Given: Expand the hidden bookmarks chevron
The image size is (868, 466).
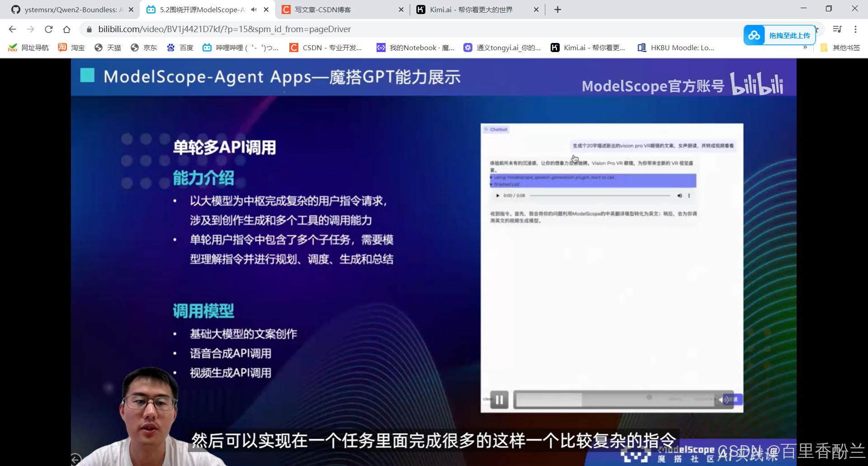Looking at the screenshot, I should point(805,48).
